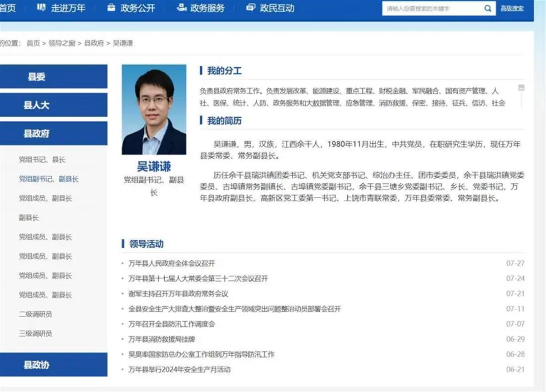
Task: Click the 走进万年 book icon in top navigation
Action: (40, 8)
